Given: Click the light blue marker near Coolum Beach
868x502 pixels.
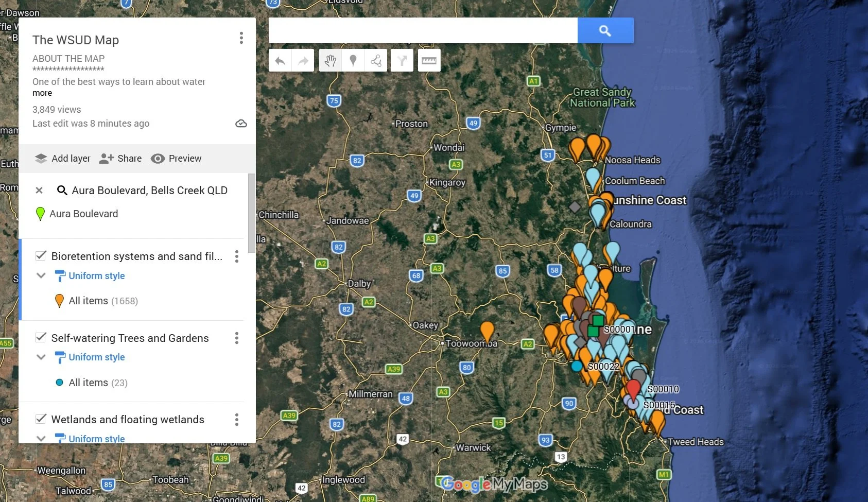Looking at the screenshot, I should 593,179.
